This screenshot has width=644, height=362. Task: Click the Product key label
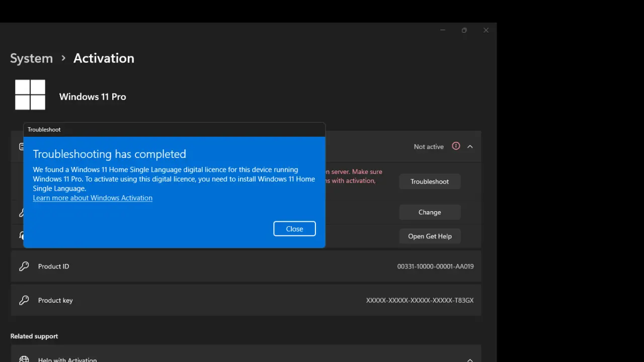pyautogui.click(x=55, y=300)
